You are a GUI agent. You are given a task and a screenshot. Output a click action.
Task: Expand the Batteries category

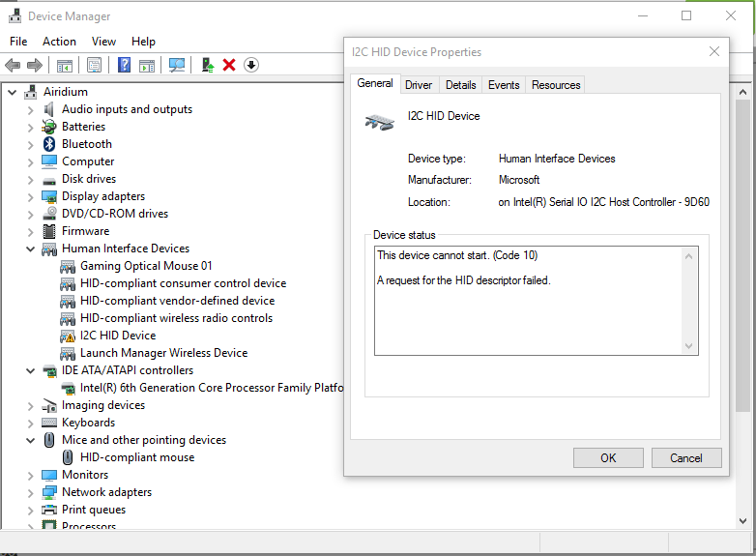pos(30,128)
